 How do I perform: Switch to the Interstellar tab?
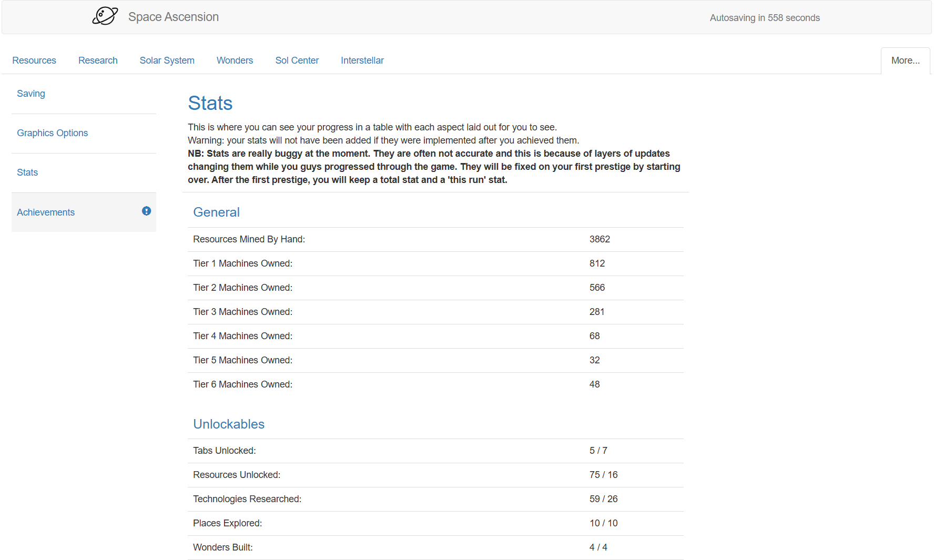pyautogui.click(x=362, y=60)
